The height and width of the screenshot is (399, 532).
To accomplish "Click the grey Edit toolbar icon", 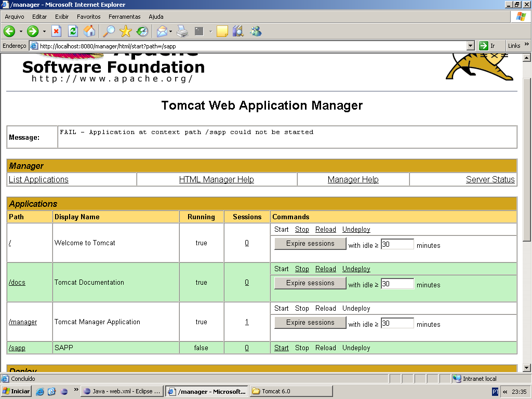I will (199, 32).
